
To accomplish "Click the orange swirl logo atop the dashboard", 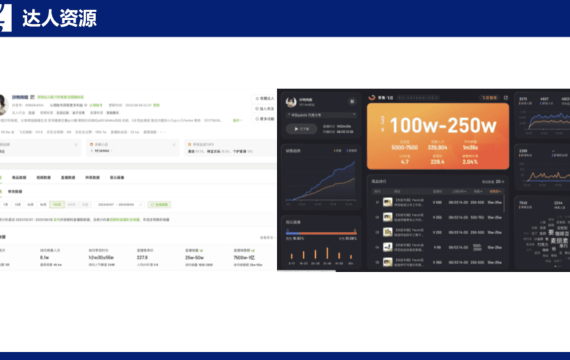I will 372,97.
